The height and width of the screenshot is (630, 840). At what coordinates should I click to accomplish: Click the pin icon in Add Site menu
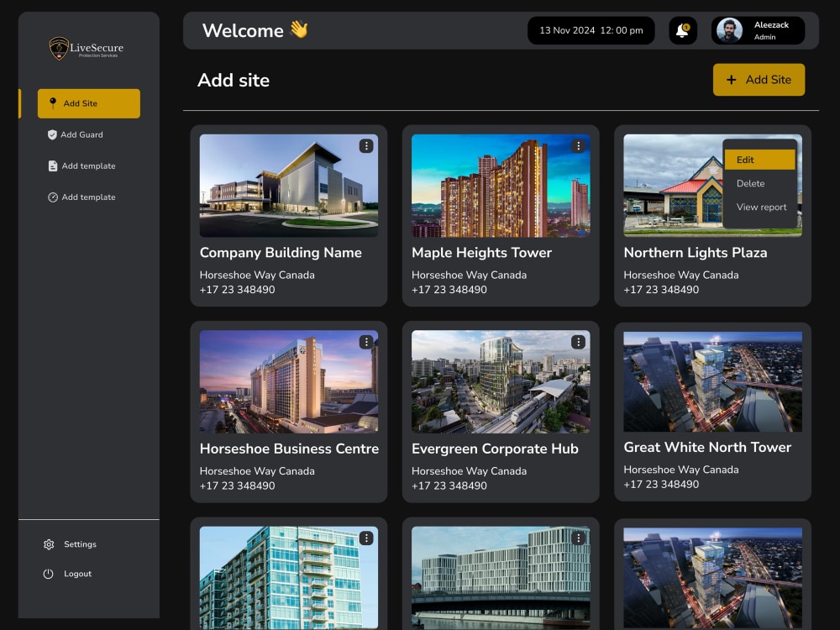52,102
